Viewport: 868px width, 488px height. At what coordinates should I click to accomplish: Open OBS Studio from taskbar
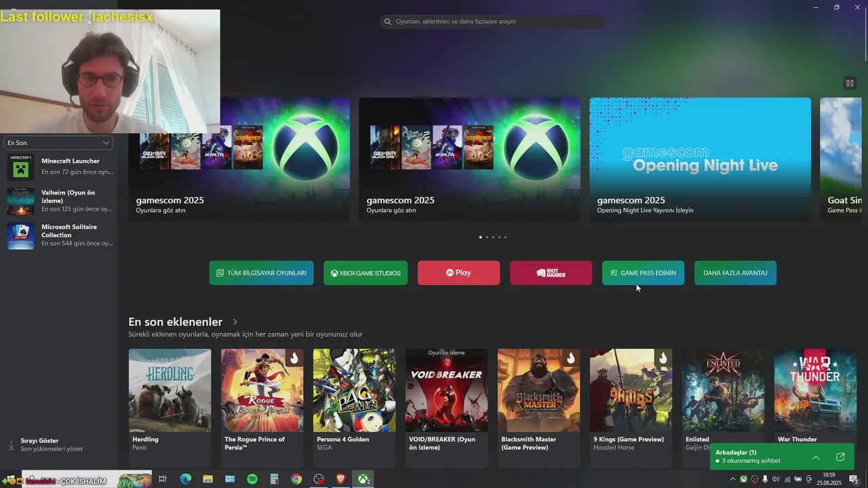click(319, 479)
